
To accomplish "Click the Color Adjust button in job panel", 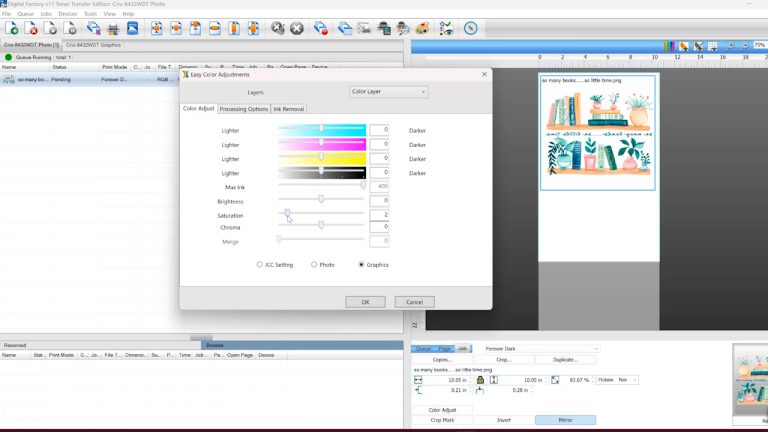I will tap(442, 410).
